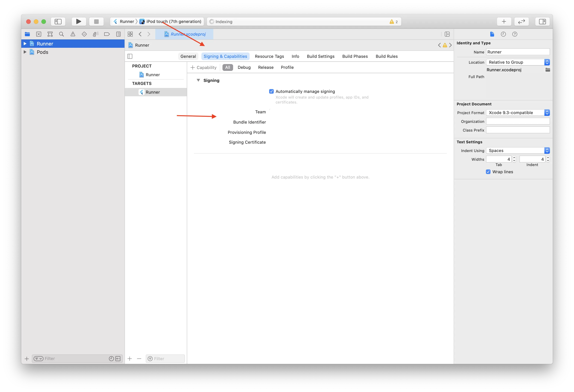Click the Run (play) button

[x=79, y=21]
